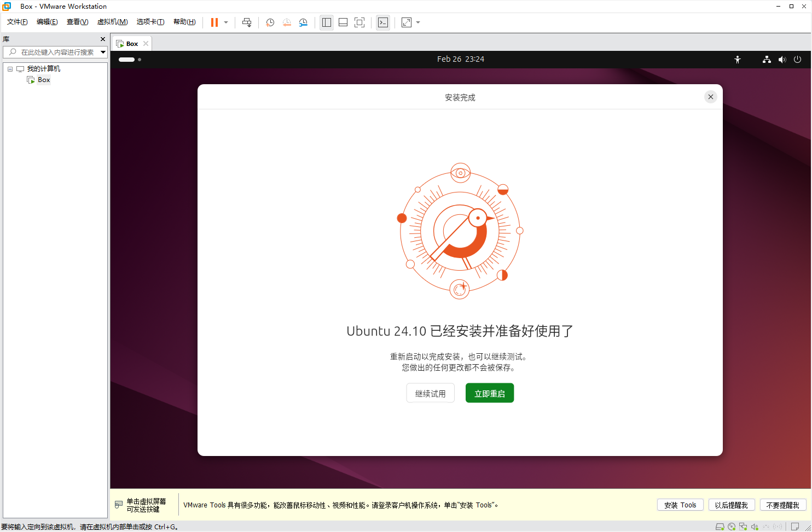
Task: Open the 文件(F) menu
Action: (x=17, y=22)
